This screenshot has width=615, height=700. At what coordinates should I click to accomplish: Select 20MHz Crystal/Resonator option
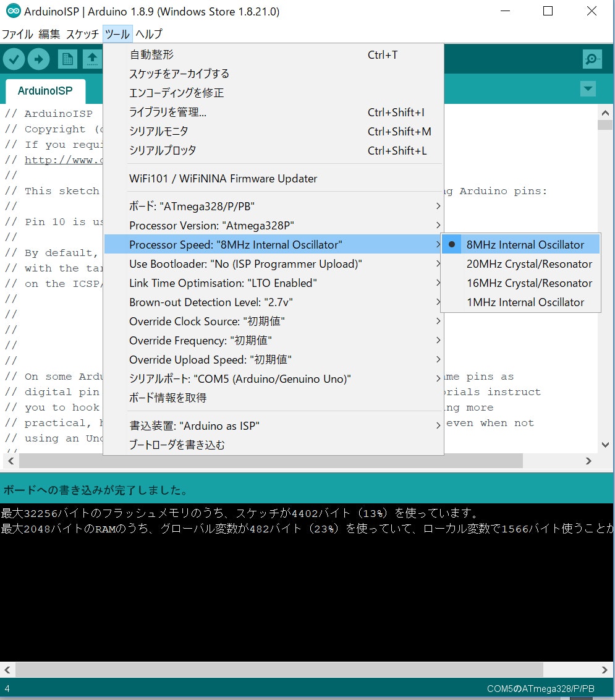point(520,264)
